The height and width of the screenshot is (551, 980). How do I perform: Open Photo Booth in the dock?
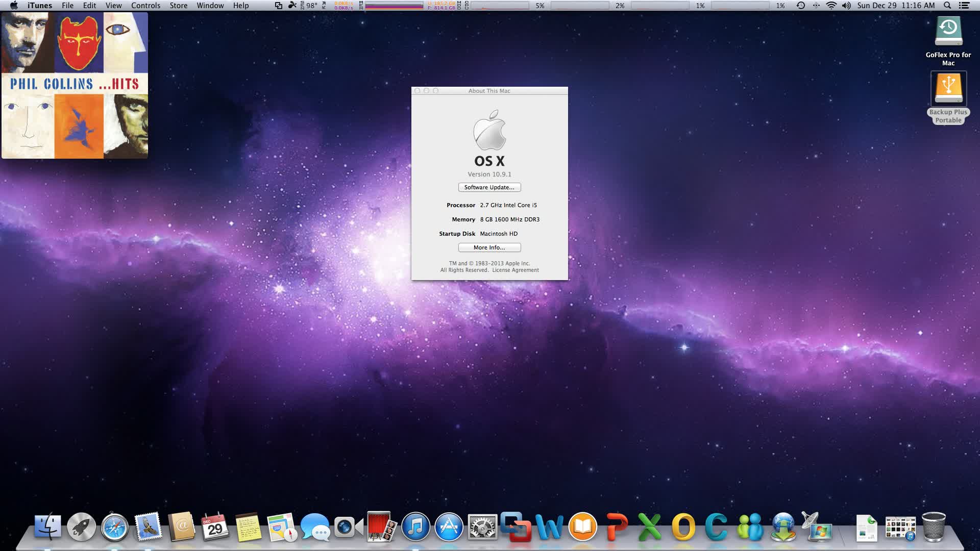click(x=381, y=527)
